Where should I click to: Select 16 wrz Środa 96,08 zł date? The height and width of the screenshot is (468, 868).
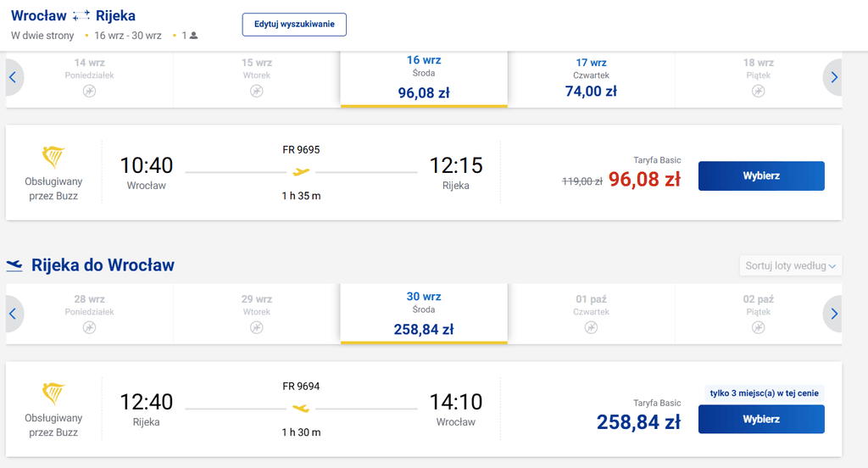point(424,77)
